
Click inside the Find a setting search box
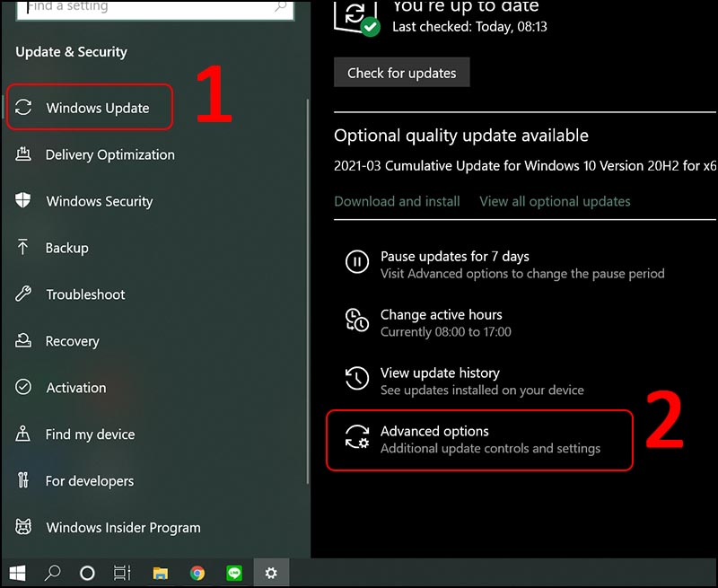153,7
